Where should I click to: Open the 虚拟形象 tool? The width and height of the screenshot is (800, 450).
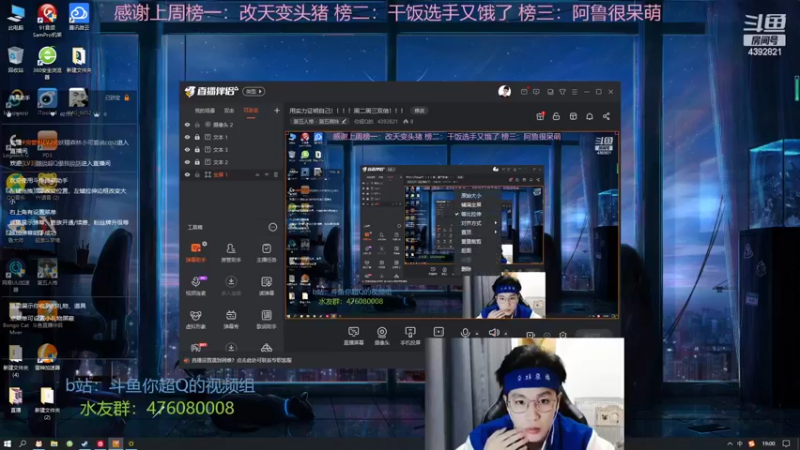(x=196, y=319)
